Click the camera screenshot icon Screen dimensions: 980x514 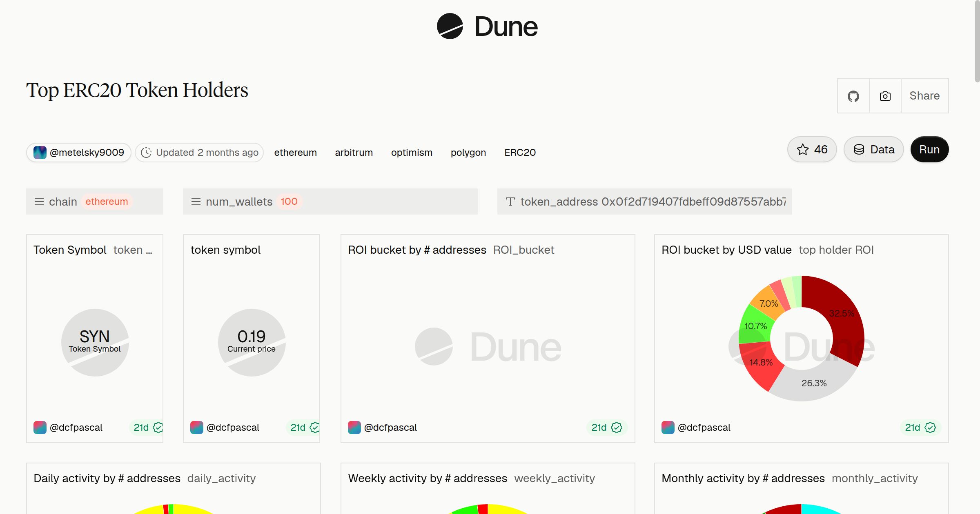click(885, 96)
